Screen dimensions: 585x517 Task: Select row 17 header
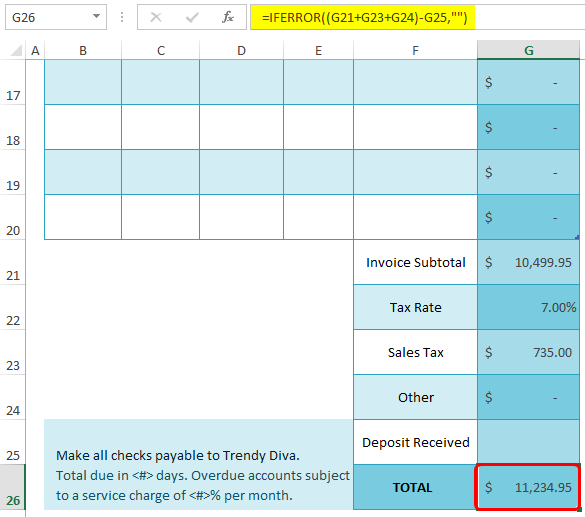pos(13,82)
